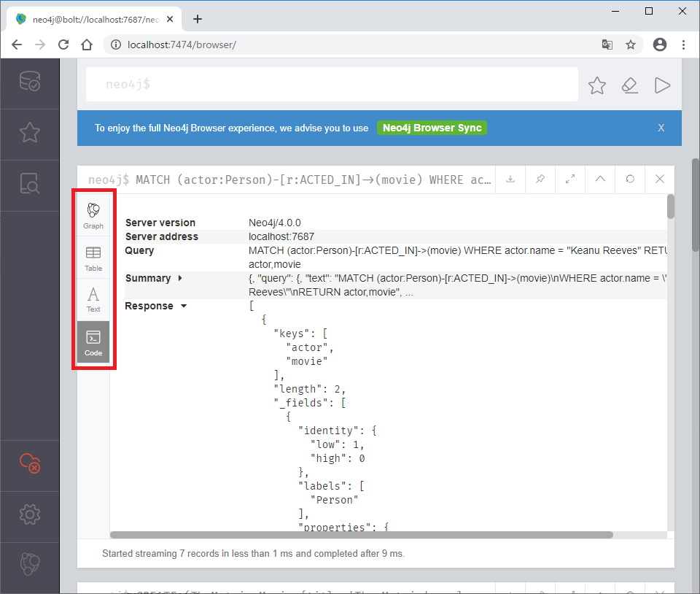Screen dimensions: 700x594
Task: Focus the neo4j$ query editor input
Action: (x=332, y=84)
